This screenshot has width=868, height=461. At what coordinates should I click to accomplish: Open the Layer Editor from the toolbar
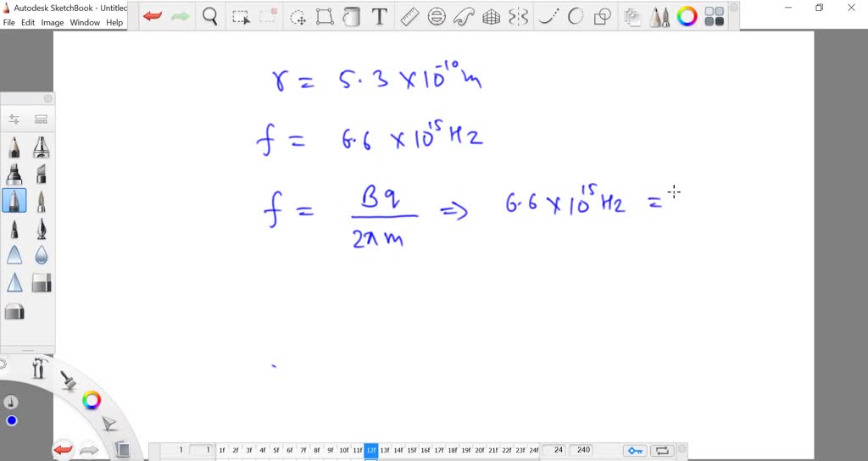pyautogui.click(x=632, y=17)
